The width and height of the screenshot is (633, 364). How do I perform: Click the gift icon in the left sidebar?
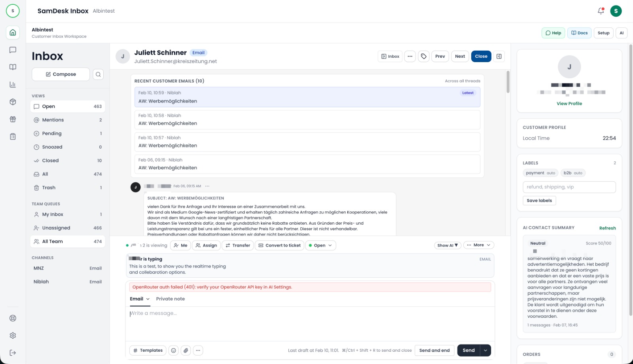click(13, 119)
